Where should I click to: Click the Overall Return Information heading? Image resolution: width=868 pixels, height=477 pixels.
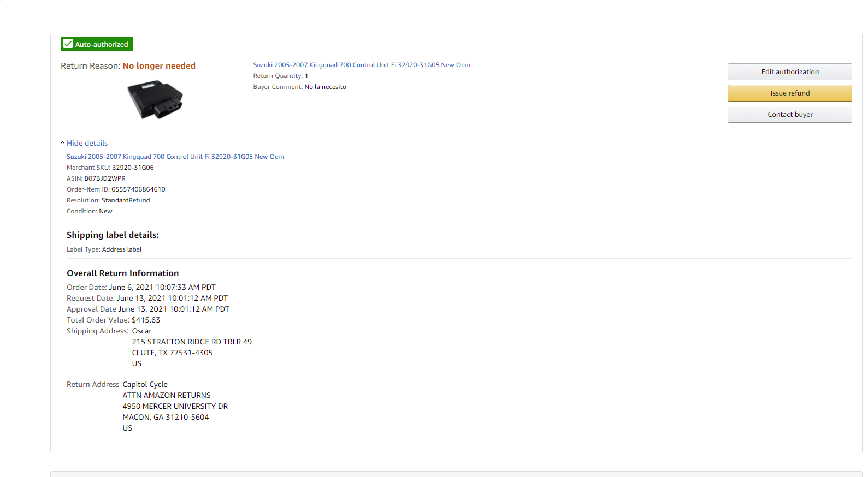tap(123, 273)
